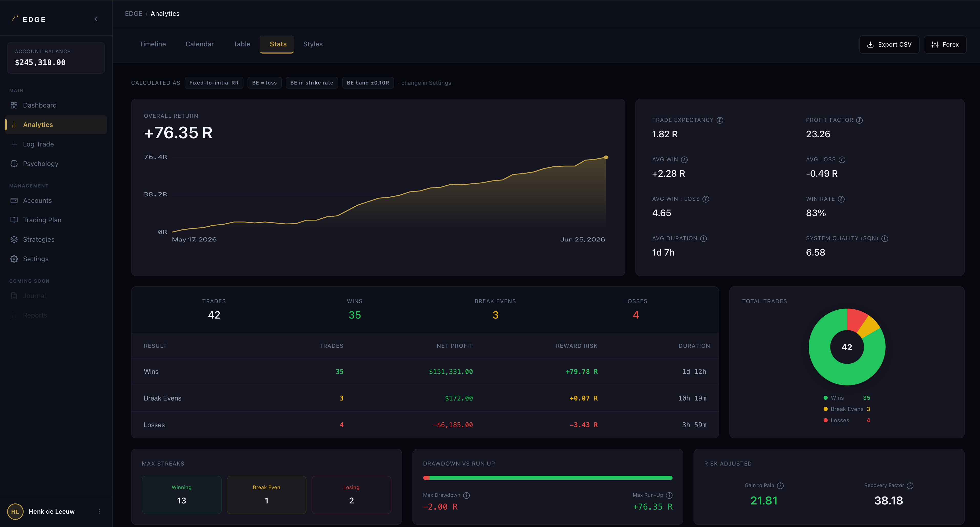Click the System Quality (SQN) info icon
980x527 pixels.
pos(885,239)
